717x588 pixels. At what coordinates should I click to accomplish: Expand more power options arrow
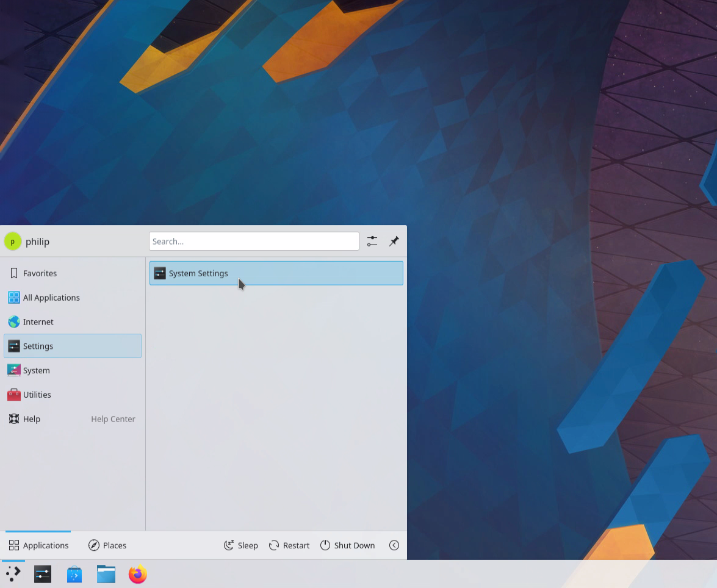click(x=394, y=545)
